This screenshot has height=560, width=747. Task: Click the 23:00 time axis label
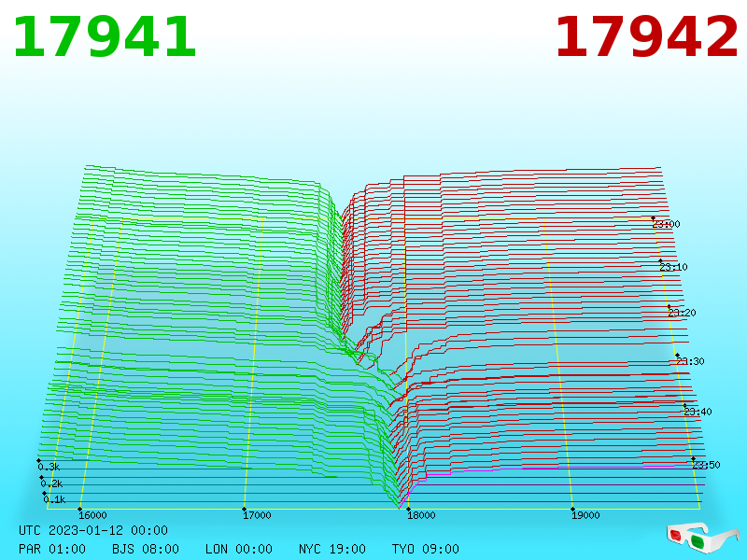click(667, 224)
